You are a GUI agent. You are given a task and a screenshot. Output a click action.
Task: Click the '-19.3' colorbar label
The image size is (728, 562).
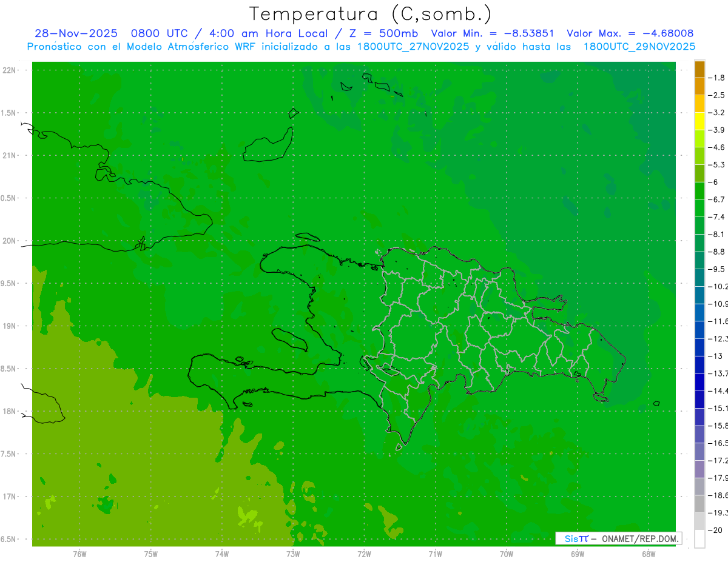(x=718, y=513)
